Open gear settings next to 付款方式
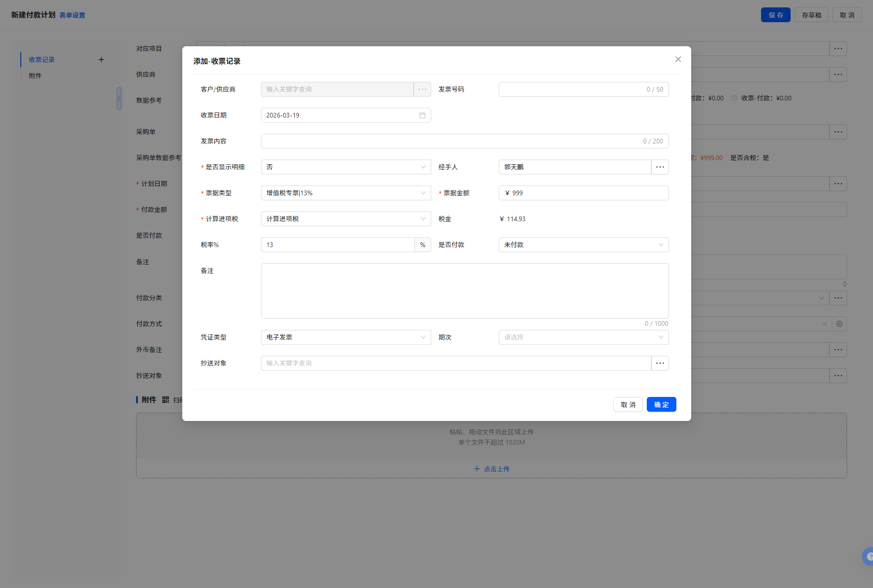This screenshot has height=588, width=873. (839, 324)
